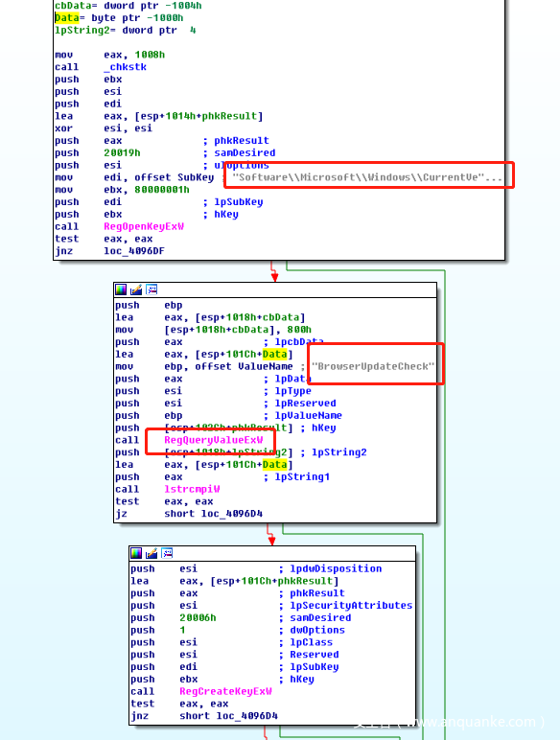Click color palette icon on RegQueryValueExW node
560x740 pixels.
click(x=121, y=289)
